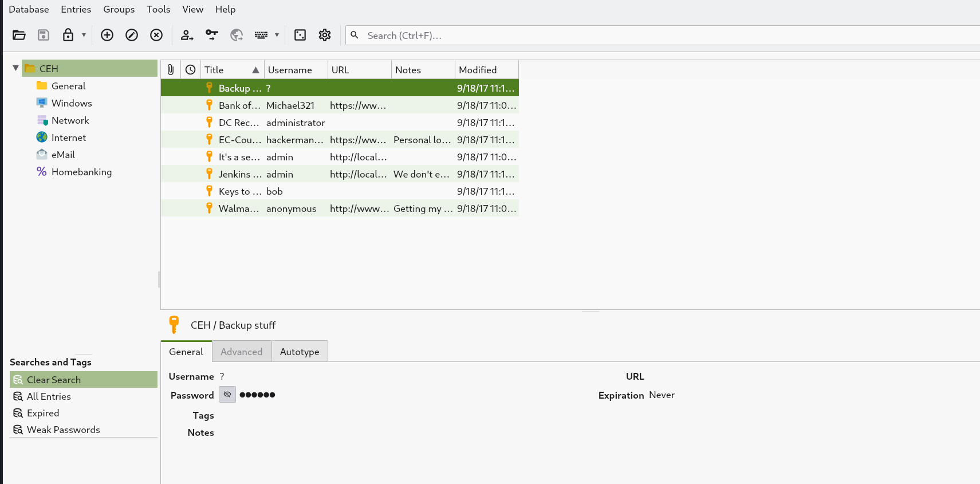
Task: Reveal password with eye toggle button
Action: [x=227, y=395]
